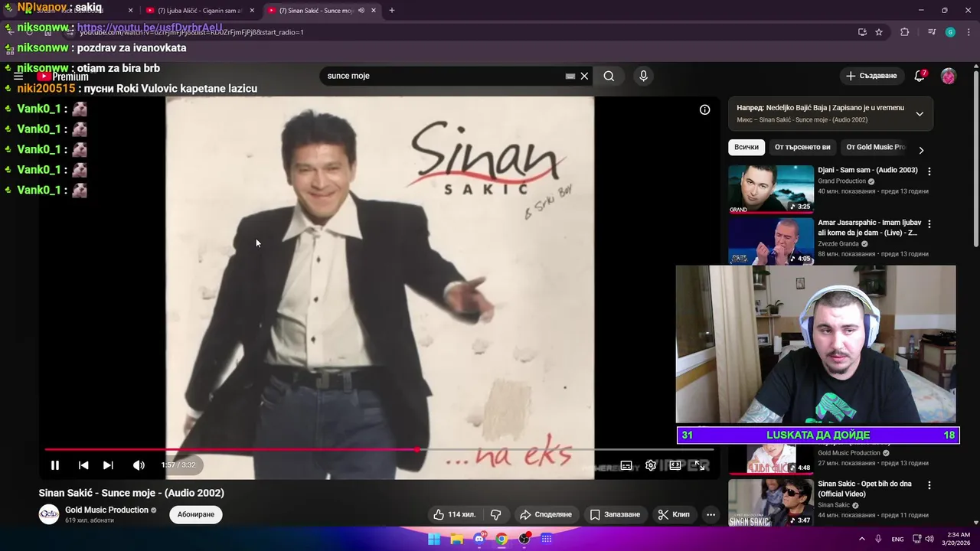This screenshot has width=980, height=551.
Task: Dislike the current video
Action: click(495, 514)
